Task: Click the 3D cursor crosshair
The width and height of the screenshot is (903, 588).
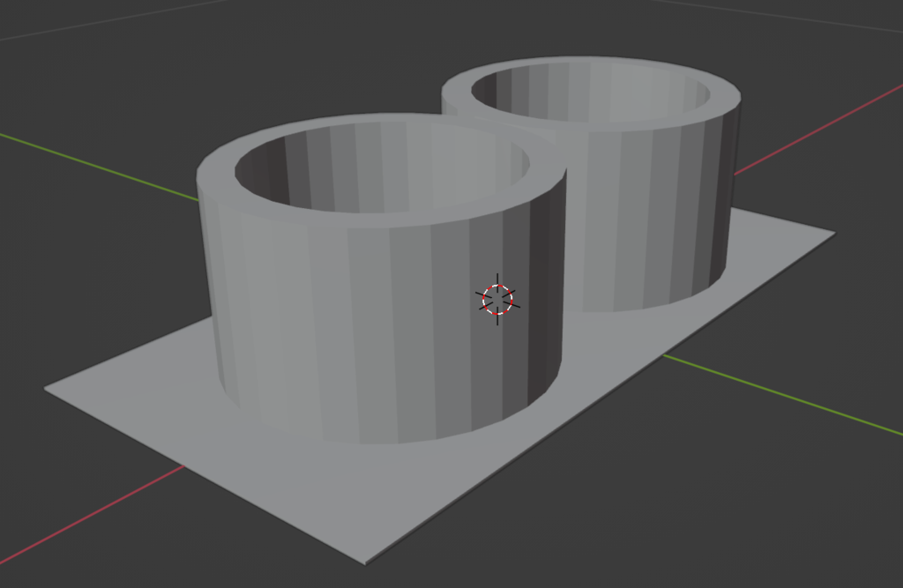Action: pyautogui.click(x=497, y=300)
